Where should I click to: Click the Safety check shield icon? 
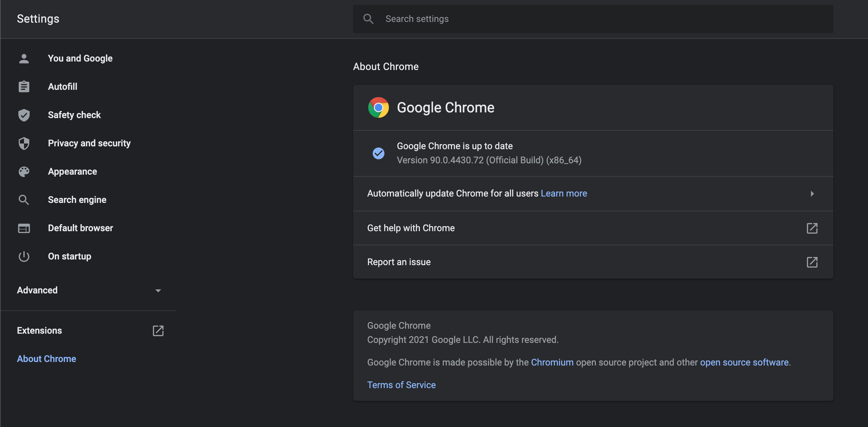pyautogui.click(x=24, y=115)
